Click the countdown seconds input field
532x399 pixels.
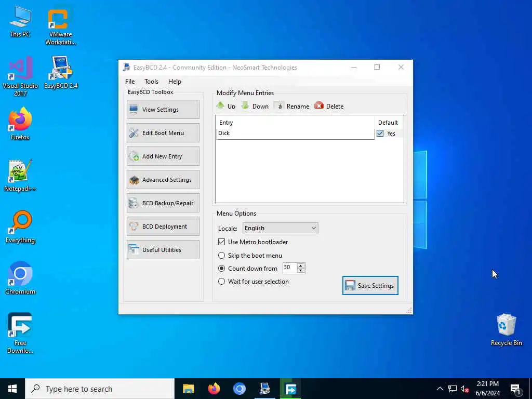[x=290, y=268]
